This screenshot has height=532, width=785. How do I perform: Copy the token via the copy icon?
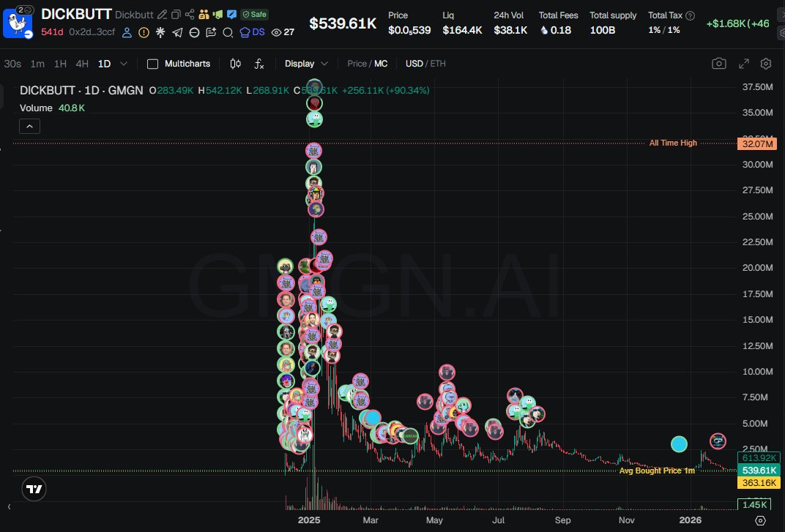[x=176, y=15]
